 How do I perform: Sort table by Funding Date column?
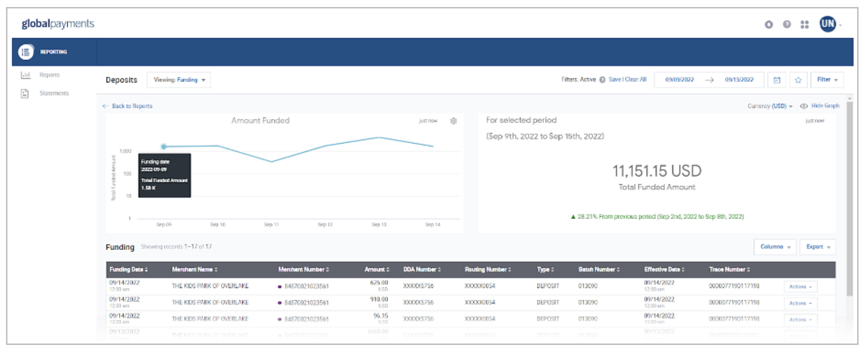(129, 270)
